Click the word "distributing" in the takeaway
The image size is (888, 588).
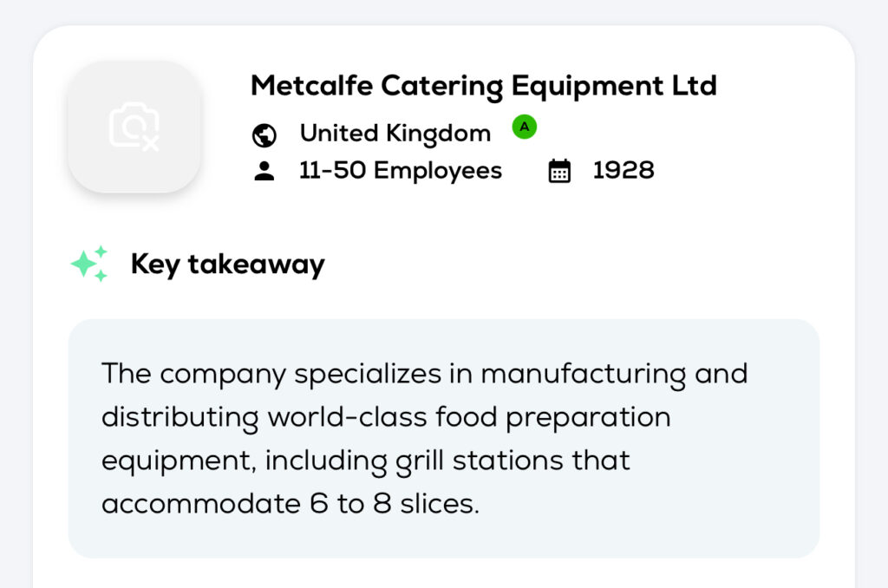coord(180,417)
